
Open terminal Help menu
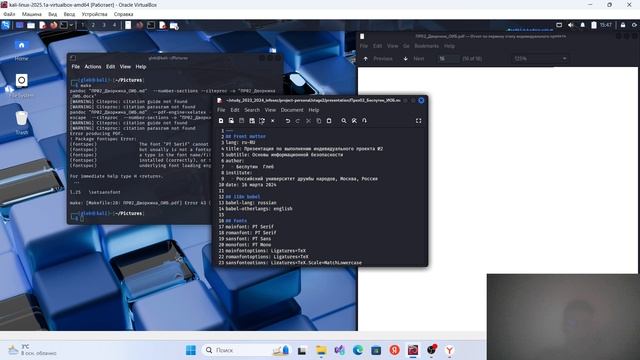[x=141, y=67]
